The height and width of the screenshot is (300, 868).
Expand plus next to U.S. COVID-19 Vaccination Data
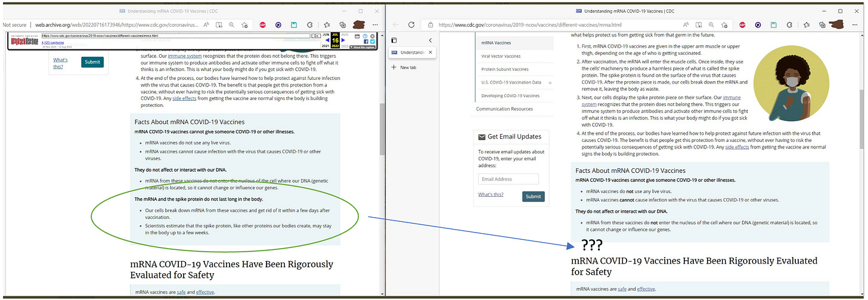[550, 82]
